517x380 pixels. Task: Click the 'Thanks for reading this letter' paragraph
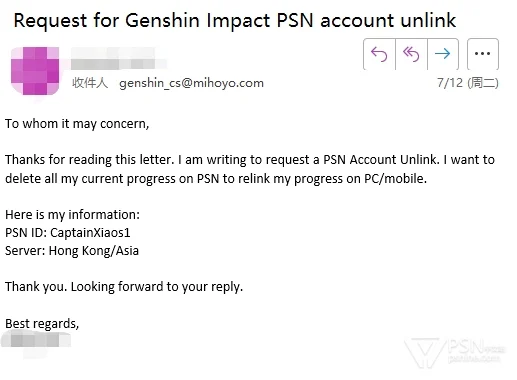[x=250, y=160]
